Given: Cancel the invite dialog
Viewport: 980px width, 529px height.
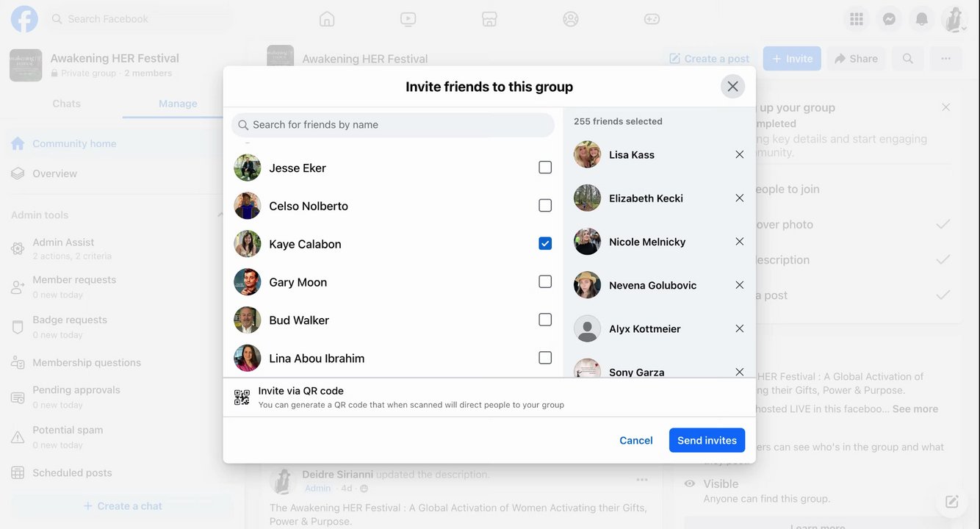Looking at the screenshot, I should tap(636, 440).
